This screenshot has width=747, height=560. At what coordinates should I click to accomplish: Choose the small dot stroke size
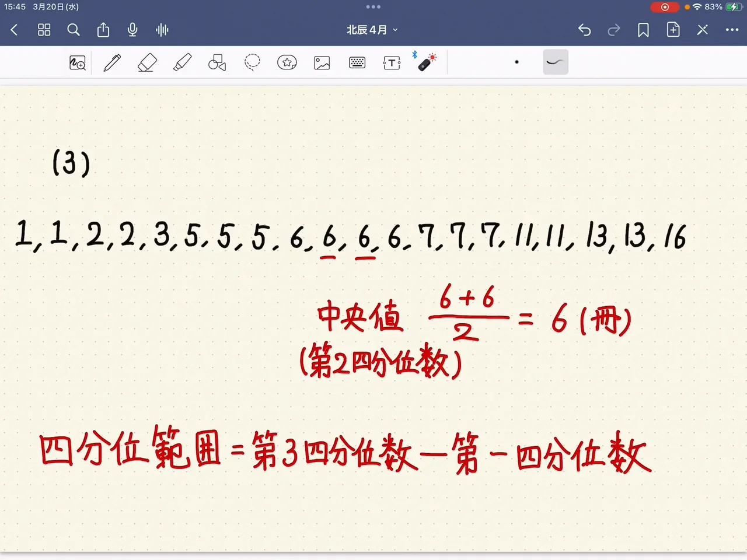click(x=516, y=62)
